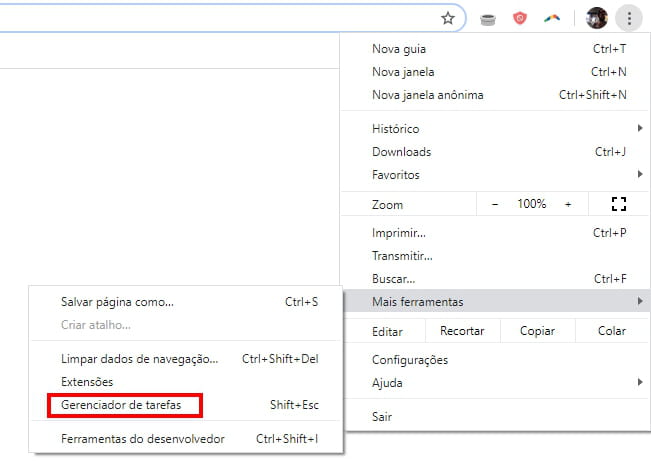Viewport: 651px width, 468px height.
Task: Expand the Histórico submenu
Action: pos(496,129)
